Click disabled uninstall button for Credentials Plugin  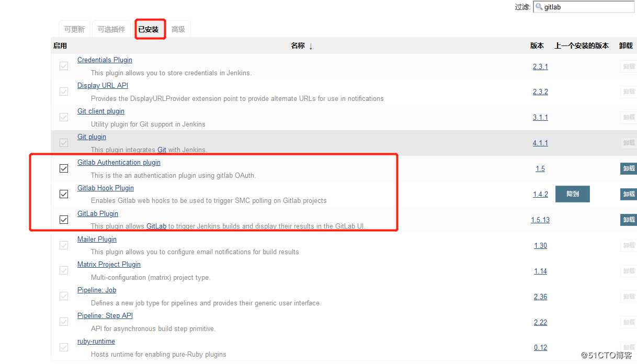click(x=629, y=66)
